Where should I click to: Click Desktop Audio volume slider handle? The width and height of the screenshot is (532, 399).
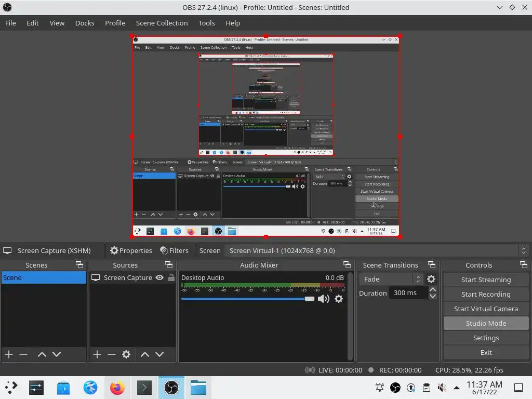[310, 299]
